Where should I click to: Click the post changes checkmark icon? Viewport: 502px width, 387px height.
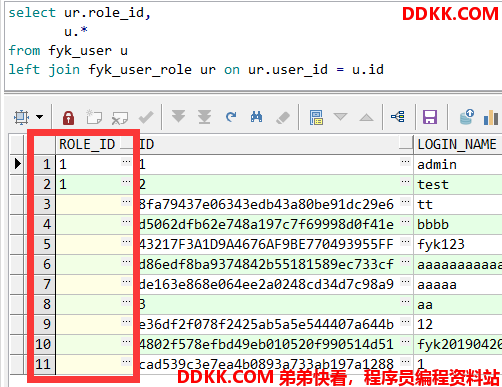146,117
